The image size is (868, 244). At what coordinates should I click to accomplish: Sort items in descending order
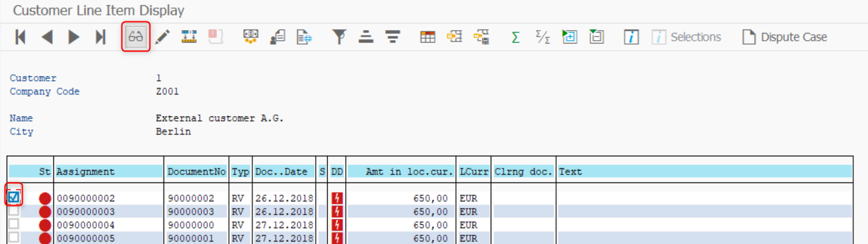pyautogui.click(x=393, y=37)
